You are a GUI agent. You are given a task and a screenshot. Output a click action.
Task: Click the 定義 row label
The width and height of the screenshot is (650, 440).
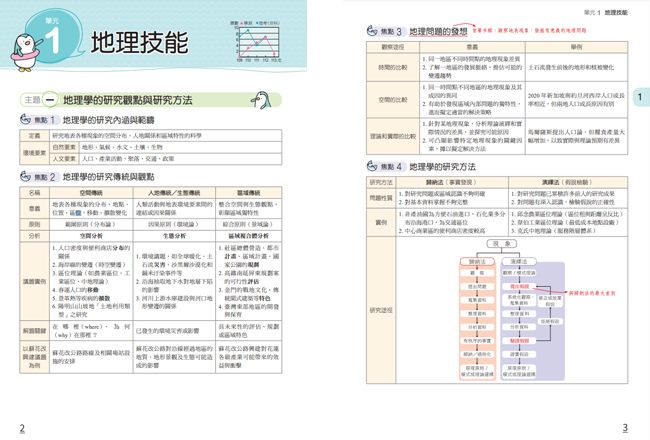tap(35, 136)
